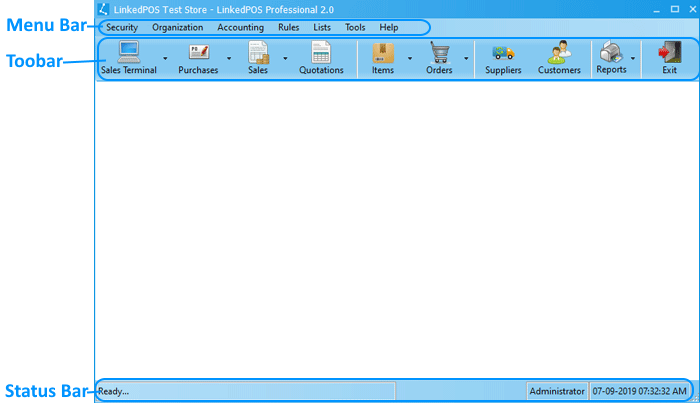
Task: Click the Exit door icon
Action: [x=669, y=52]
